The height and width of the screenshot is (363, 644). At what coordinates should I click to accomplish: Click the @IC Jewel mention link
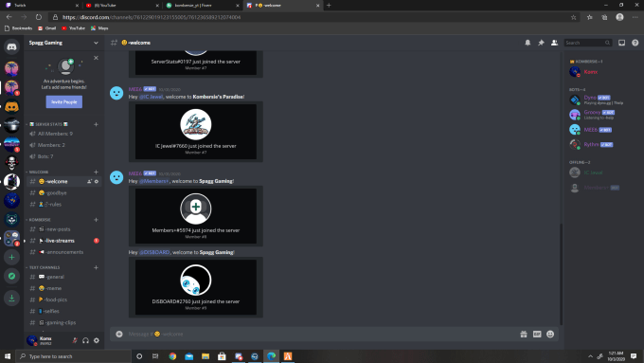point(152,97)
